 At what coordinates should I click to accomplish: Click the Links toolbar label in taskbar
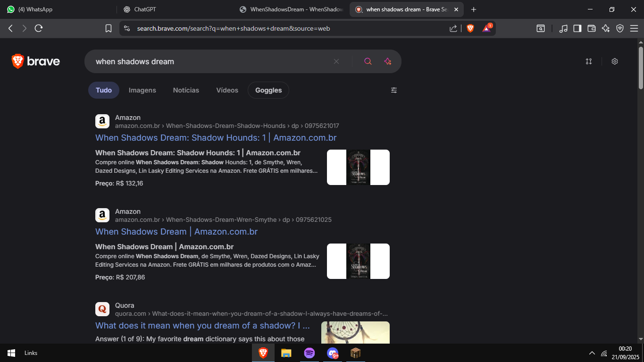click(31, 353)
